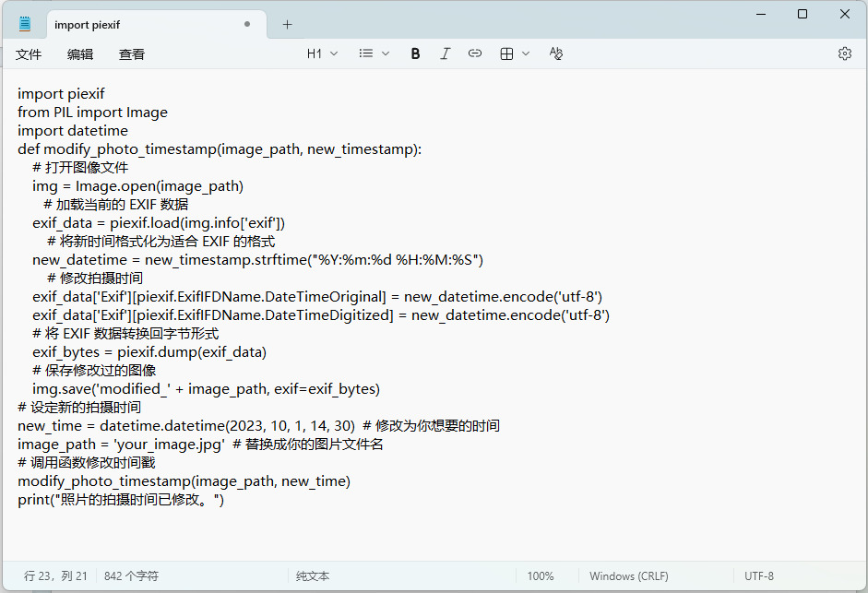Click the 'new_time = datetime.datetime' line
868x593 pixels.
pos(258,426)
